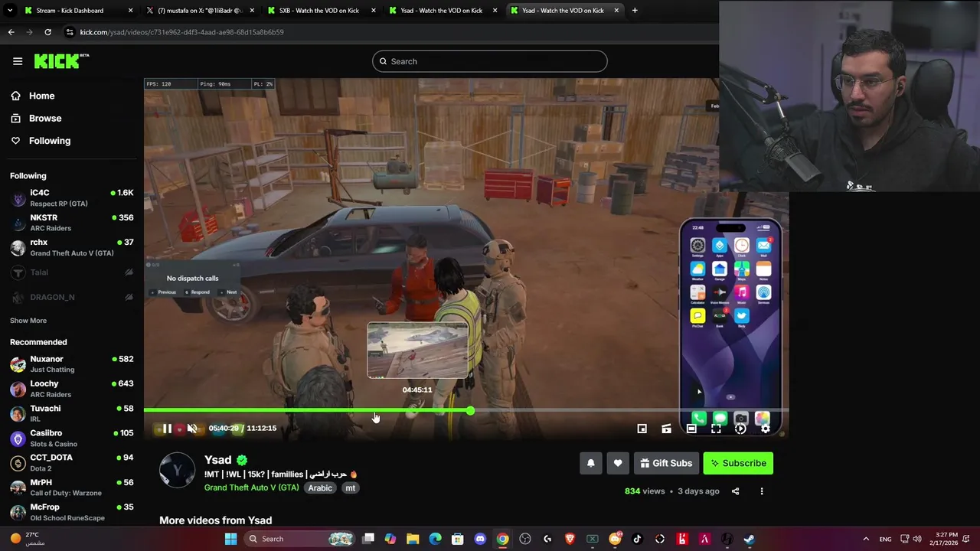The image size is (980, 551).
Task: Open TikTok from taskbar
Action: [x=637, y=539]
